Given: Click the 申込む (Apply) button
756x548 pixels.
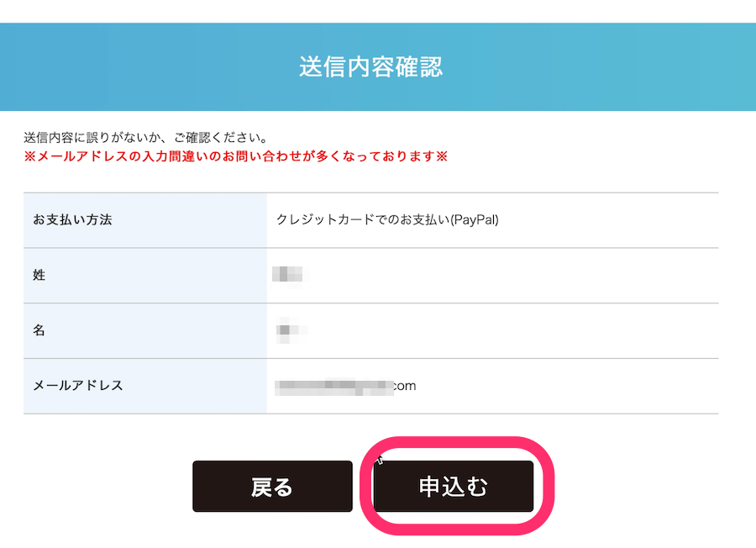Looking at the screenshot, I should tap(453, 486).
